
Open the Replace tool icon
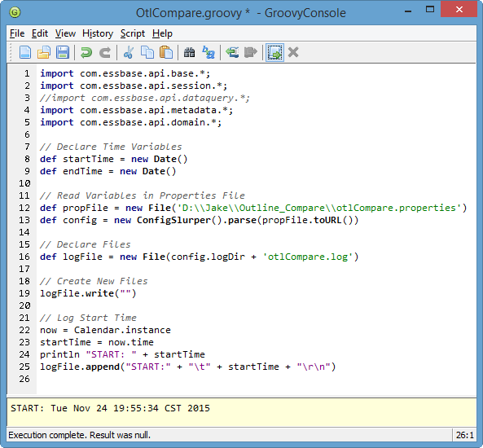click(x=209, y=52)
